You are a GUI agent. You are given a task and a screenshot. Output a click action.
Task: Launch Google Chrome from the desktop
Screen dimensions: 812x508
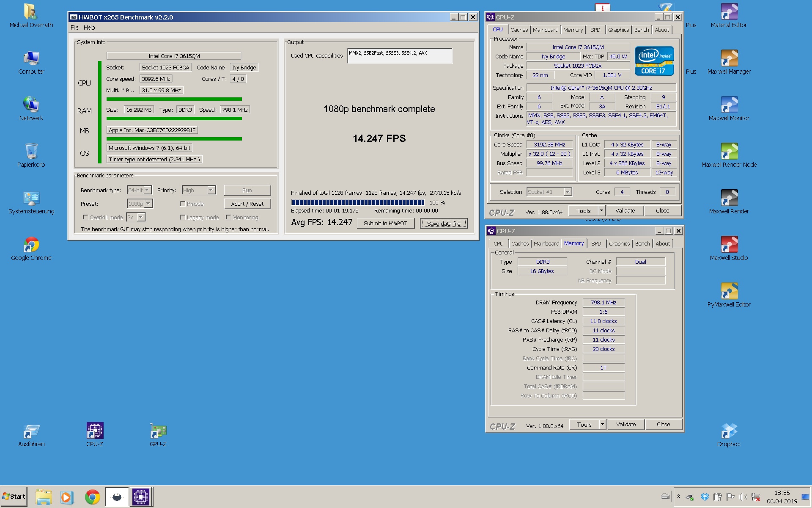tap(31, 248)
